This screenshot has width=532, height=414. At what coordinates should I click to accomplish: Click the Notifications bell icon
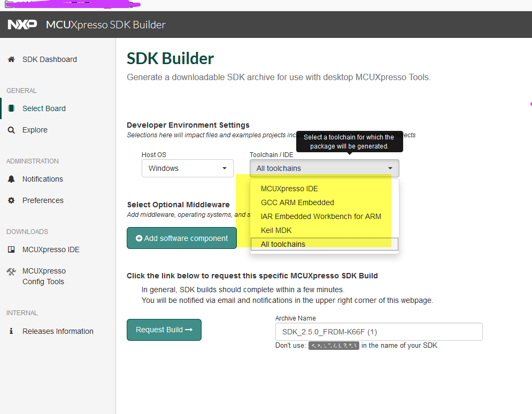coord(11,179)
